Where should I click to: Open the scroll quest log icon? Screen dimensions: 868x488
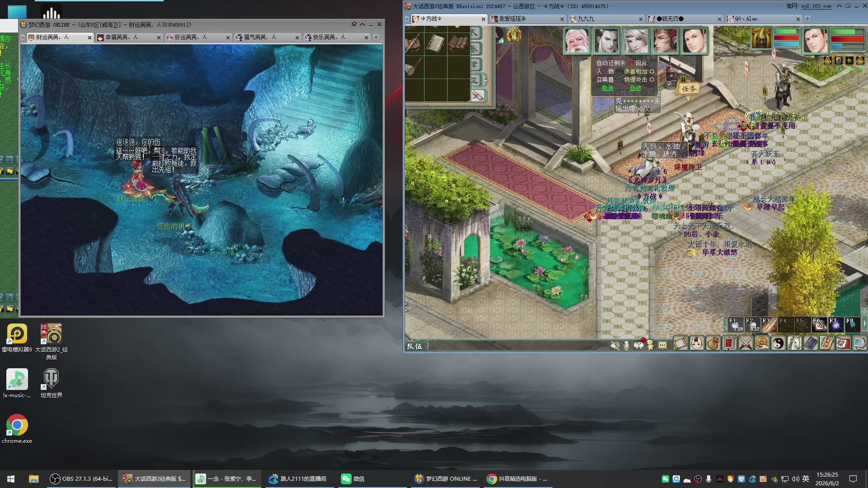click(x=680, y=344)
